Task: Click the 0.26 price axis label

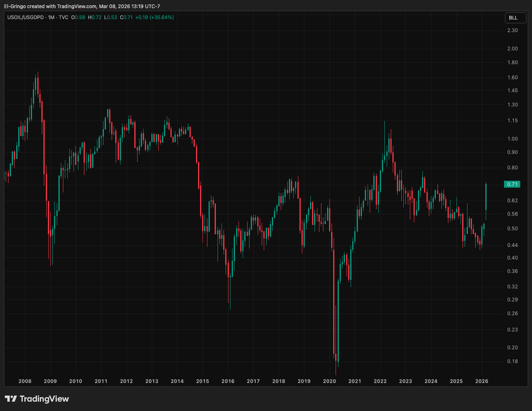Action: [513, 314]
